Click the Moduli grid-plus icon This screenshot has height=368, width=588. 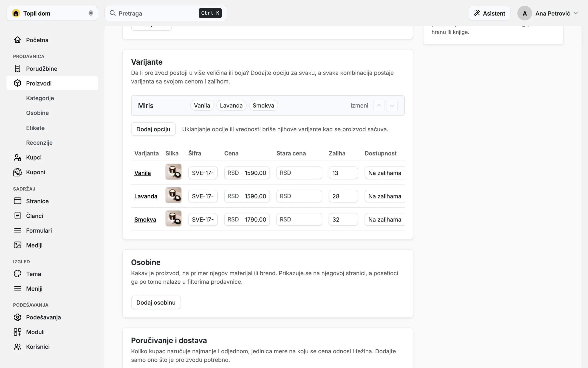(x=17, y=332)
